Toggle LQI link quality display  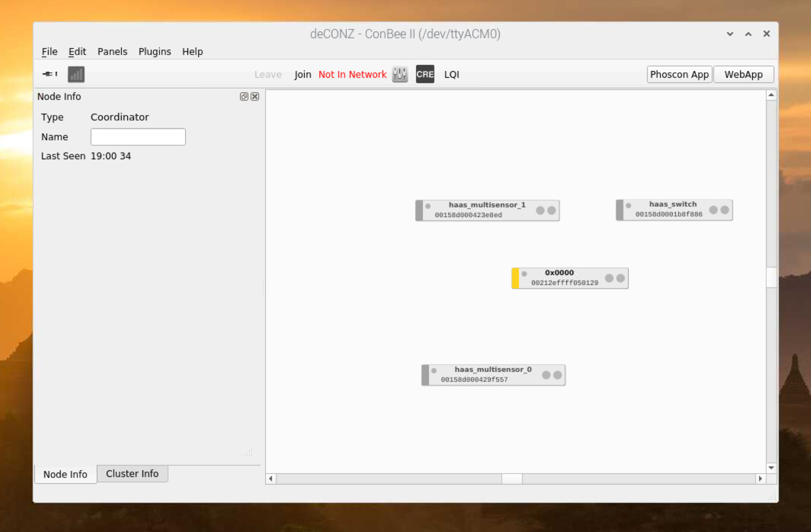point(451,74)
